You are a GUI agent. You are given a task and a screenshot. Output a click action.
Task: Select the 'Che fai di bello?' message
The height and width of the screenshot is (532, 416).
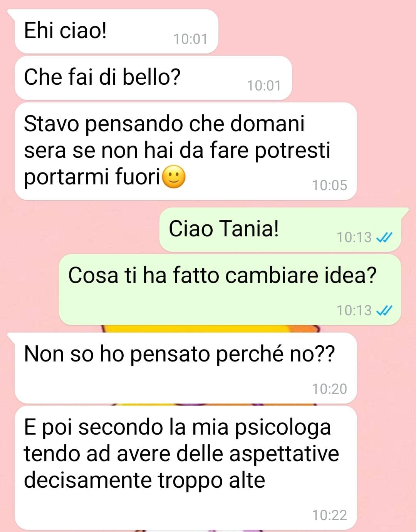pos(153,78)
